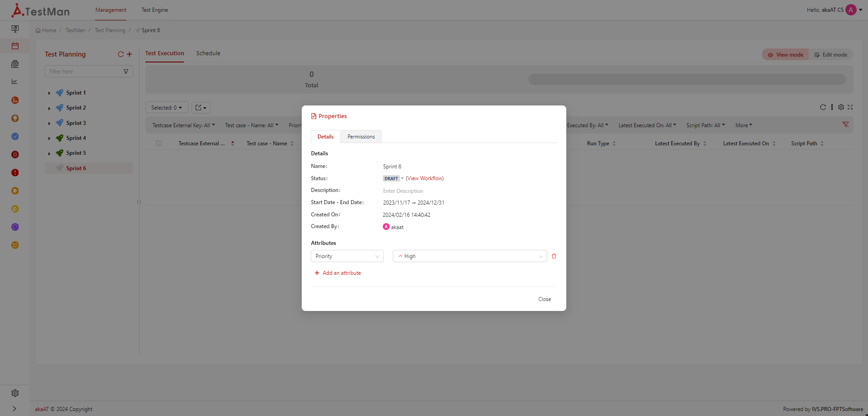Open the Priority attribute dropdown
Screen dimensions: 868x416
347,256
